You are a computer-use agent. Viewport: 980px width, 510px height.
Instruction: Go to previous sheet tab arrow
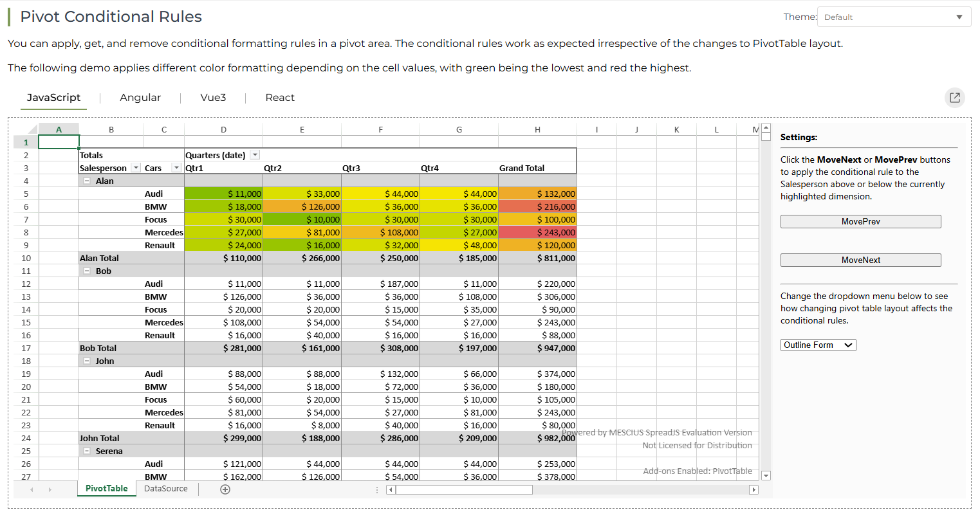tap(32, 489)
